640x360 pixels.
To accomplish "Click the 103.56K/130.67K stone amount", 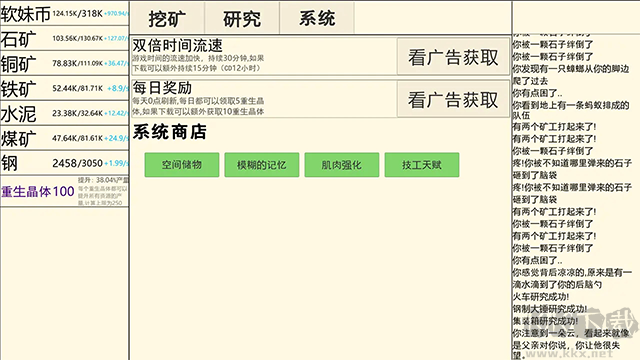I will coord(78,38).
